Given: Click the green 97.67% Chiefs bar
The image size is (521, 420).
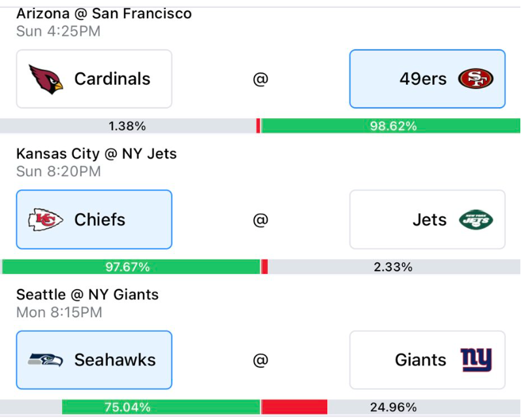Looking at the screenshot, I should [x=128, y=267].
